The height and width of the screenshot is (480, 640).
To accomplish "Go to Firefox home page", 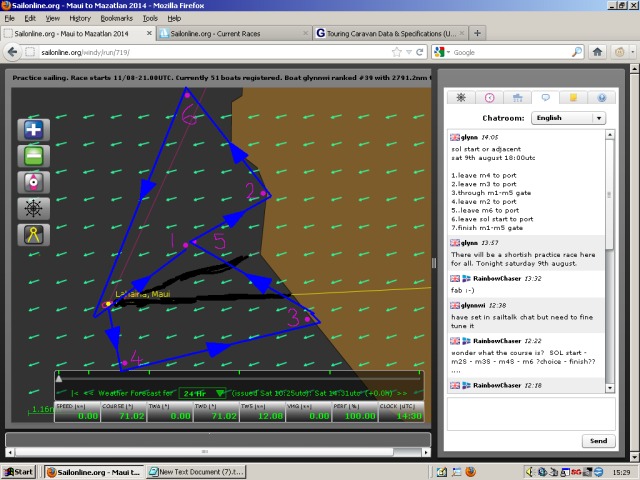I will 597,52.
